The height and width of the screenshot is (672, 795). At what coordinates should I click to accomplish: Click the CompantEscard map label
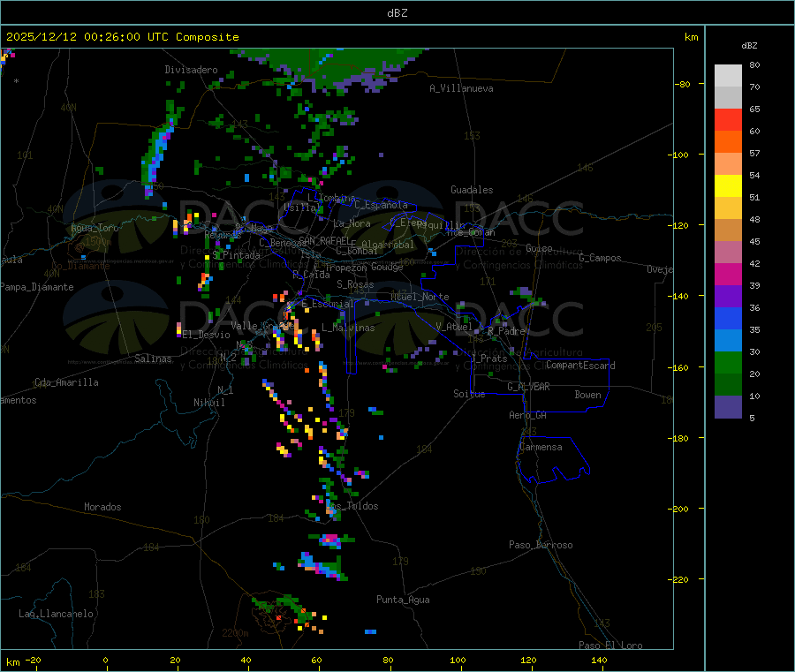[x=580, y=366]
